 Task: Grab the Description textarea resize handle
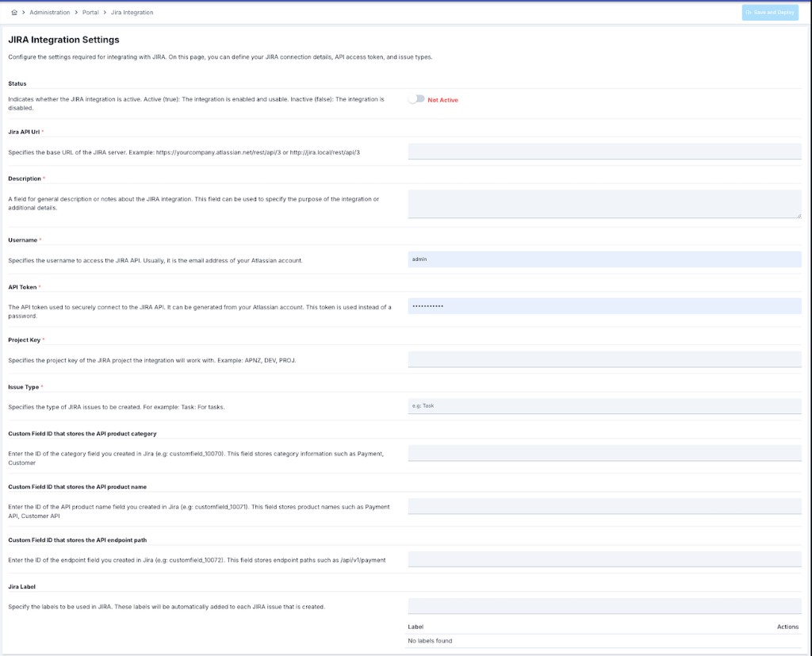(799, 216)
